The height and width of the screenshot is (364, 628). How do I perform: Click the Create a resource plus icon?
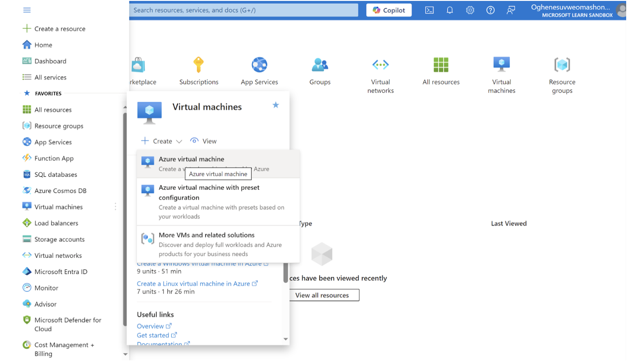click(x=27, y=29)
